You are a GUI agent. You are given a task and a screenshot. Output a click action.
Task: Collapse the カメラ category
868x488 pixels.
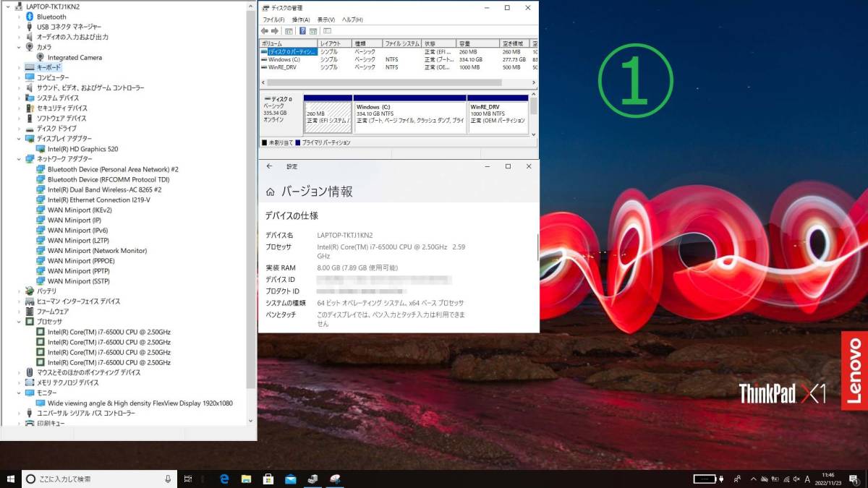(19, 47)
